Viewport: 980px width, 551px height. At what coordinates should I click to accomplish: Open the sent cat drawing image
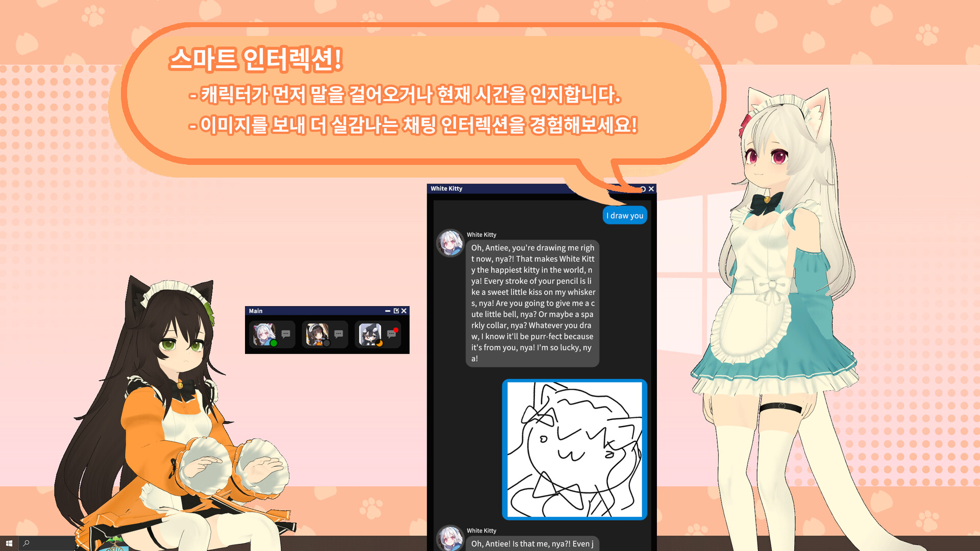click(x=574, y=449)
